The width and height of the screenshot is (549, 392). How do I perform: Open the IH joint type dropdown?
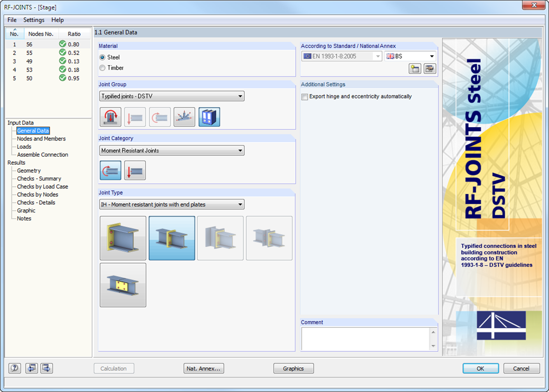[241, 204]
